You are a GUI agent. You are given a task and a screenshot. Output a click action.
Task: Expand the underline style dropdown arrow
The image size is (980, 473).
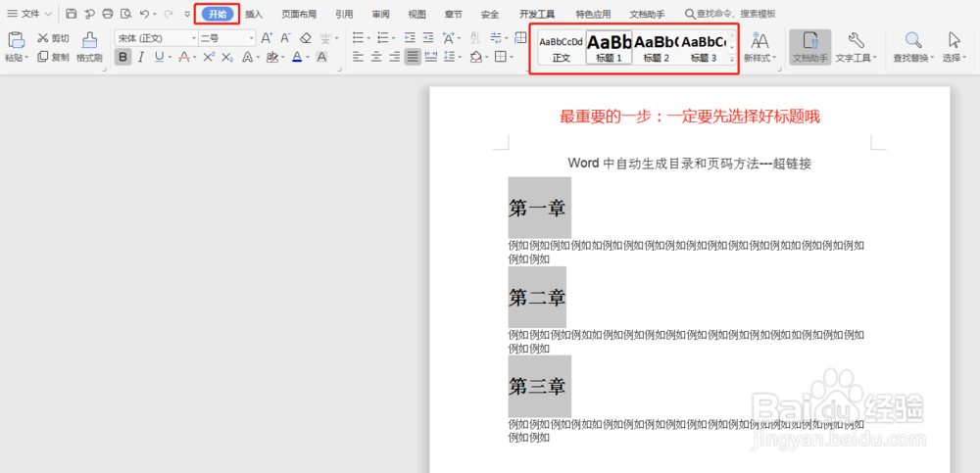tap(170, 58)
